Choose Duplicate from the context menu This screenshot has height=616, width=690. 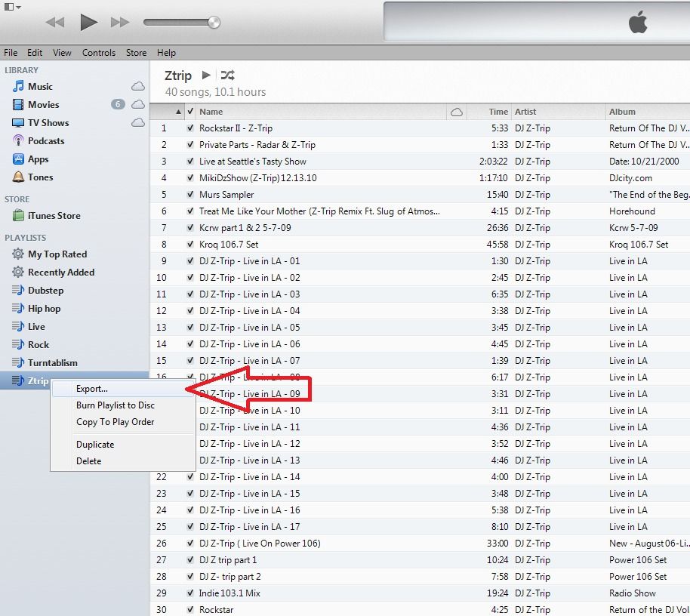95,445
